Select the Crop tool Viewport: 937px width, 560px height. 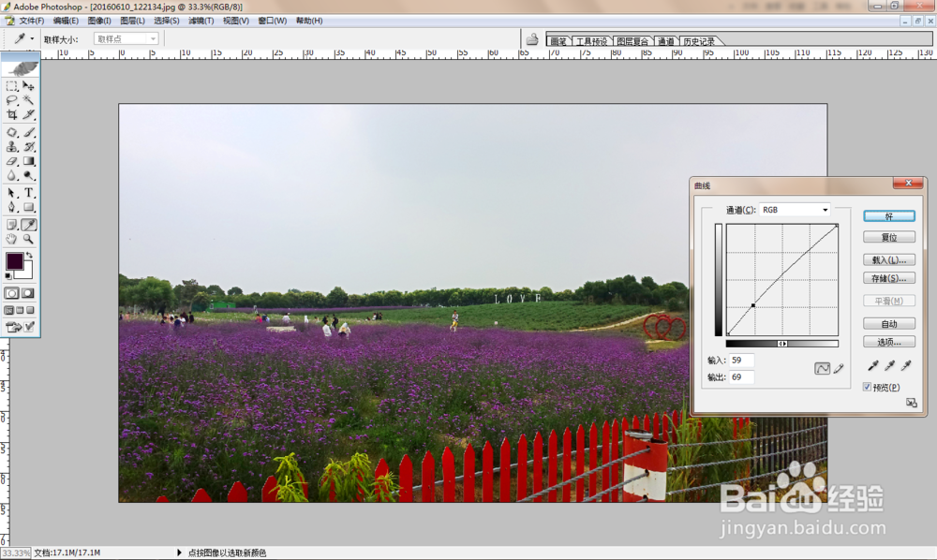(x=12, y=114)
